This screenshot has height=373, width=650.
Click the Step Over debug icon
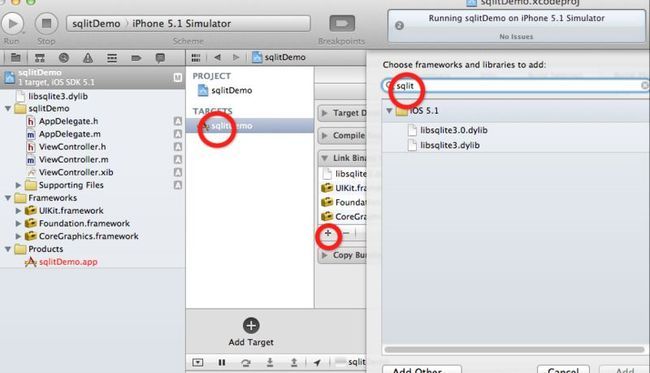click(x=246, y=363)
